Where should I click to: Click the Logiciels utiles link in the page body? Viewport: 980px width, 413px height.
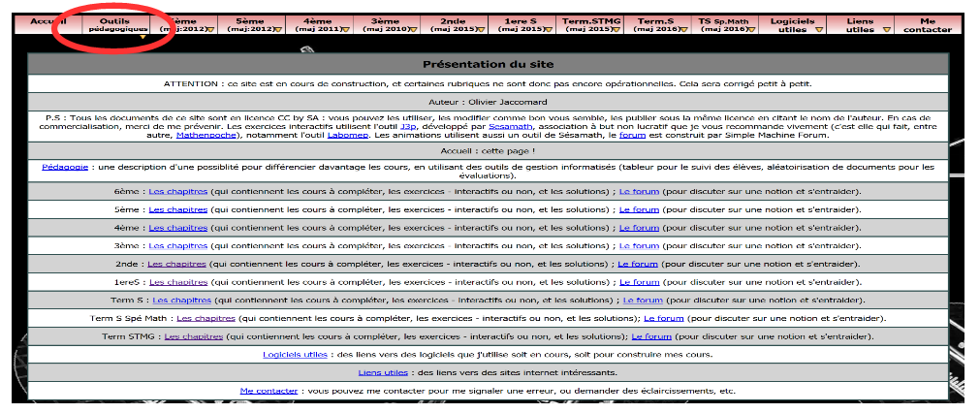click(295, 355)
